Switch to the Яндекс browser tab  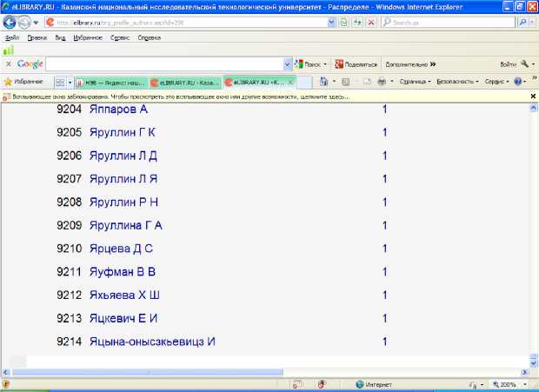(110, 81)
